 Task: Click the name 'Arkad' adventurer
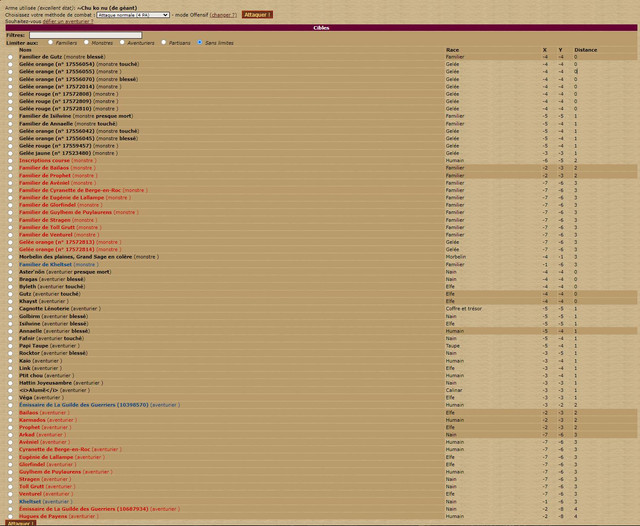[x=27, y=435]
